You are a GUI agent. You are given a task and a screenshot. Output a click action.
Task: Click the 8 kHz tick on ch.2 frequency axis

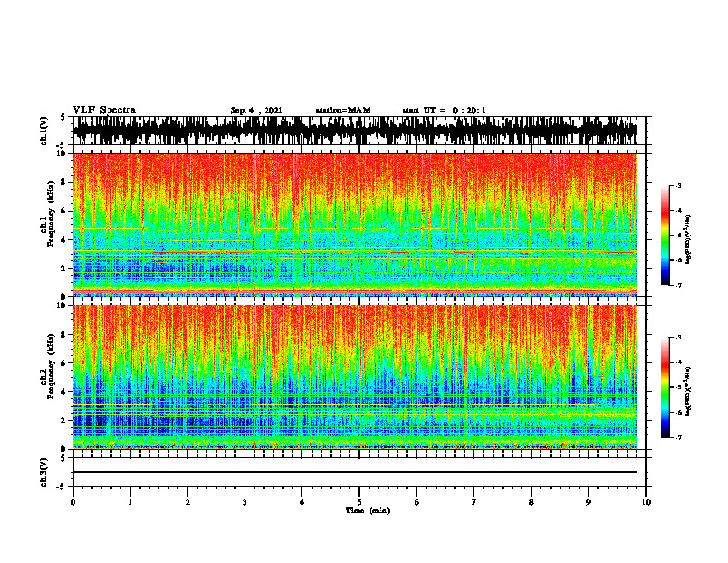coord(65,335)
